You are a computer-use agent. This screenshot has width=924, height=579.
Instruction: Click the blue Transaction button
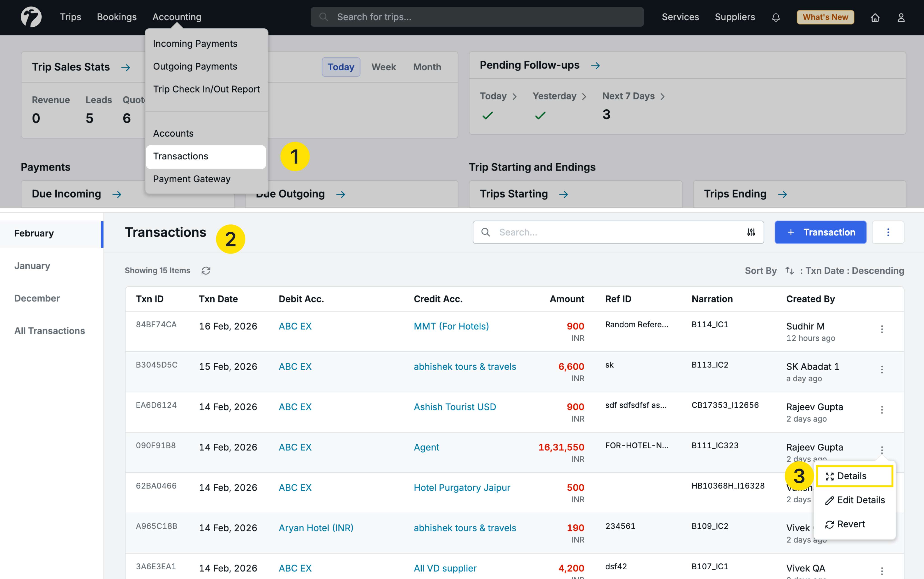coord(820,232)
